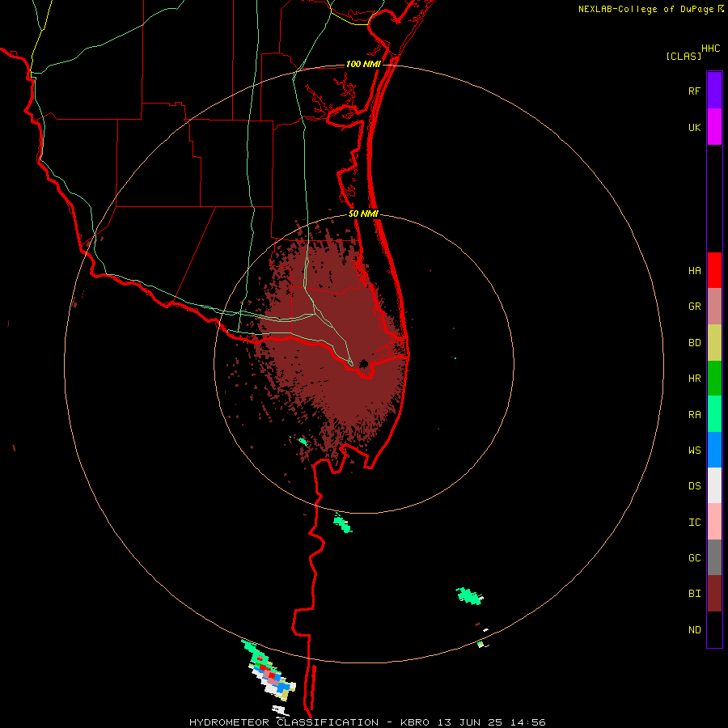Click the 'HYDROMETEOR CLASSIFICATION' caption text

284,722
